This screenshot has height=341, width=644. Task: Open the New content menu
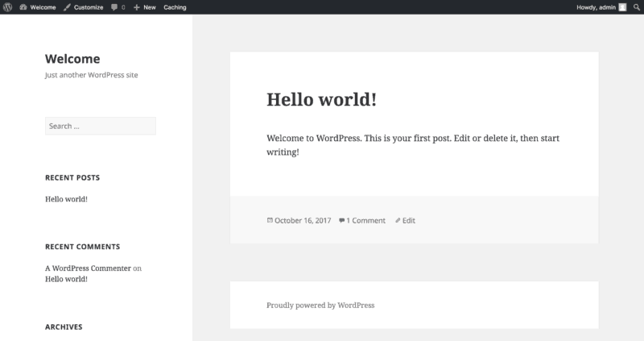pos(150,7)
